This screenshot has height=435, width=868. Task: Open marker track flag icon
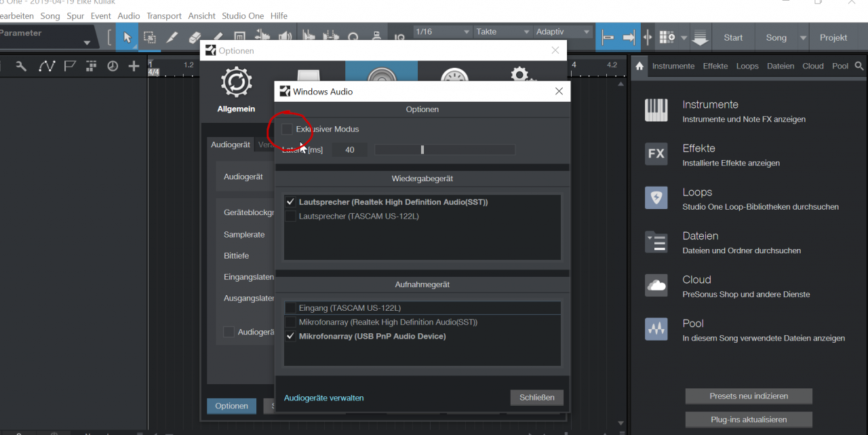point(69,66)
